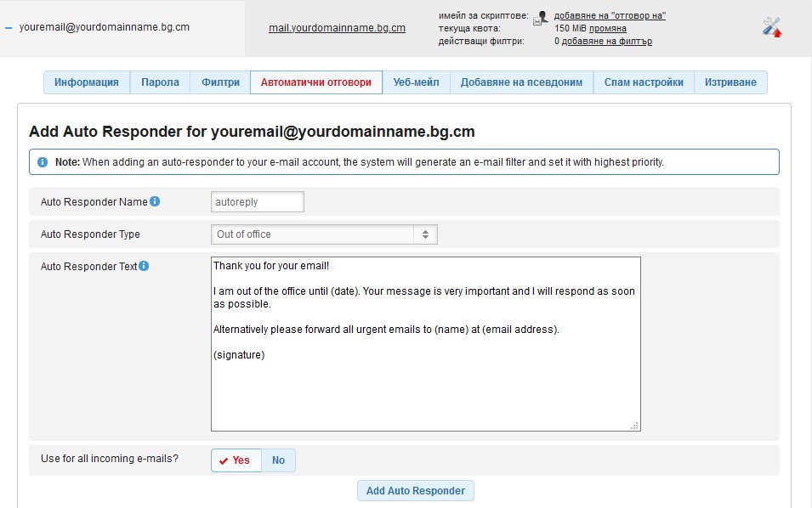The image size is (812, 508).
Task: Select Yes for all incoming e-mails
Action: pos(236,460)
